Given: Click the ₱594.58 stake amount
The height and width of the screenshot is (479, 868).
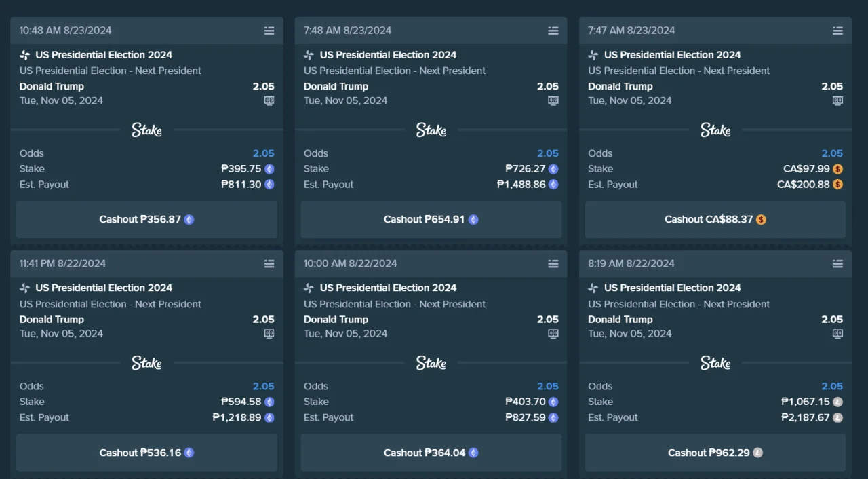Looking at the screenshot, I should point(241,402).
